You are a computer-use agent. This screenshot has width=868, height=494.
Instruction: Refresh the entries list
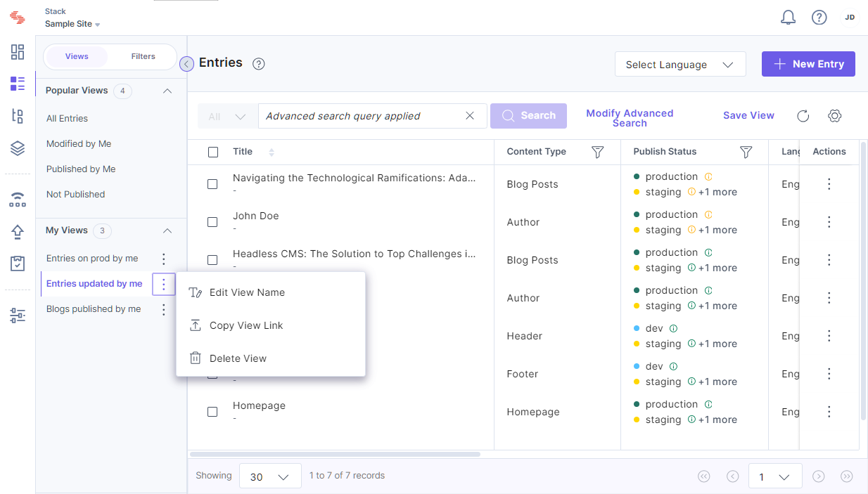tap(803, 116)
